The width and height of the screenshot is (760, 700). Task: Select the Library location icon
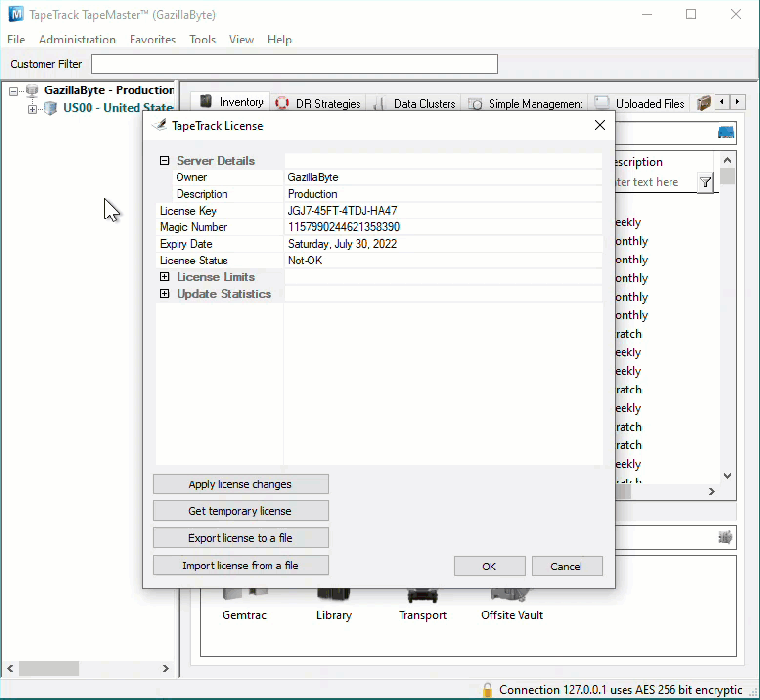333,595
